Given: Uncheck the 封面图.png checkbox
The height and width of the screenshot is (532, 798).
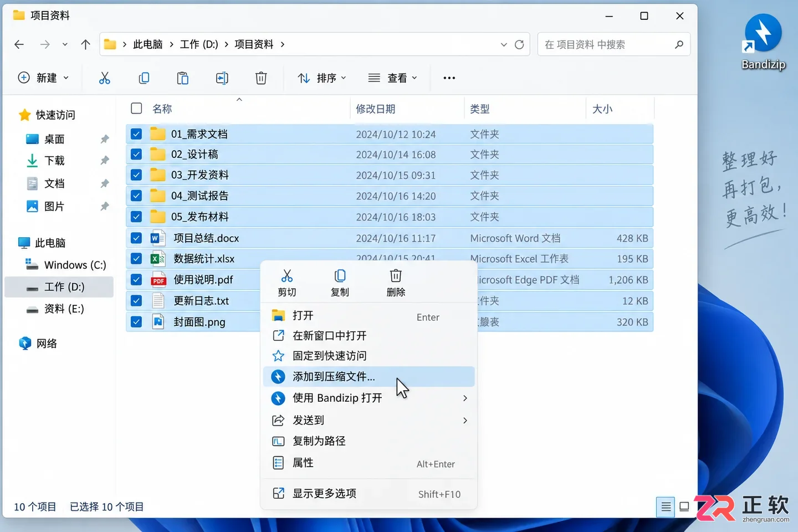Looking at the screenshot, I should 136,322.
